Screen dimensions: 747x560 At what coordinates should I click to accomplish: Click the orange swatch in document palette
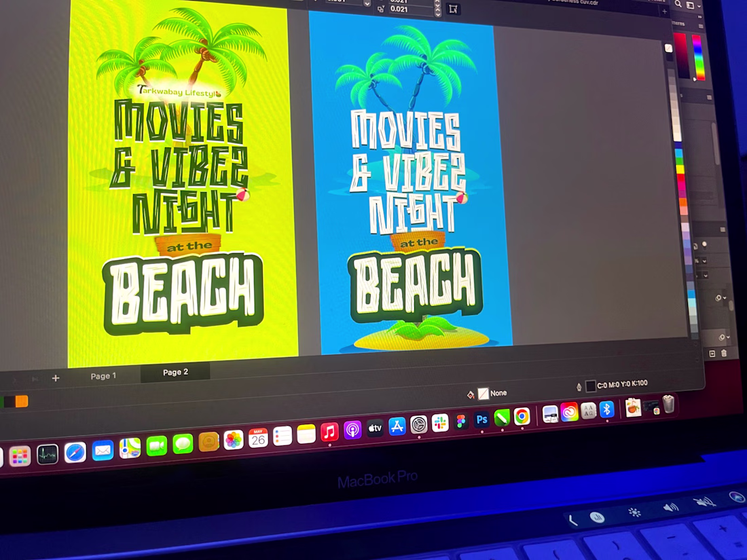coord(22,401)
